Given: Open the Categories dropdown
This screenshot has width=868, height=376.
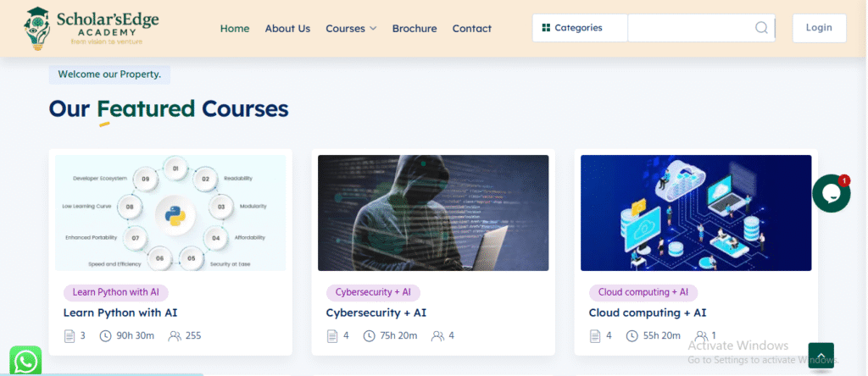Looking at the screenshot, I should point(579,28).
